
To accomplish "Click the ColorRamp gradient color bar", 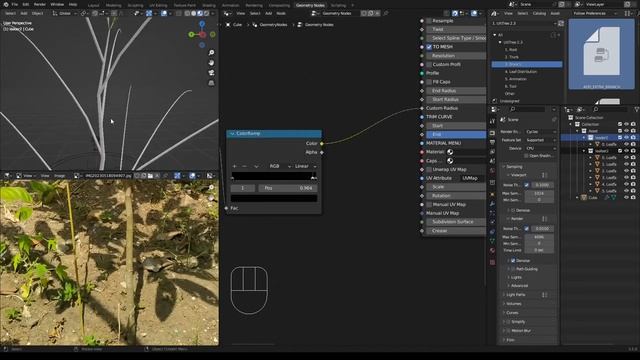I will [274, 176].
